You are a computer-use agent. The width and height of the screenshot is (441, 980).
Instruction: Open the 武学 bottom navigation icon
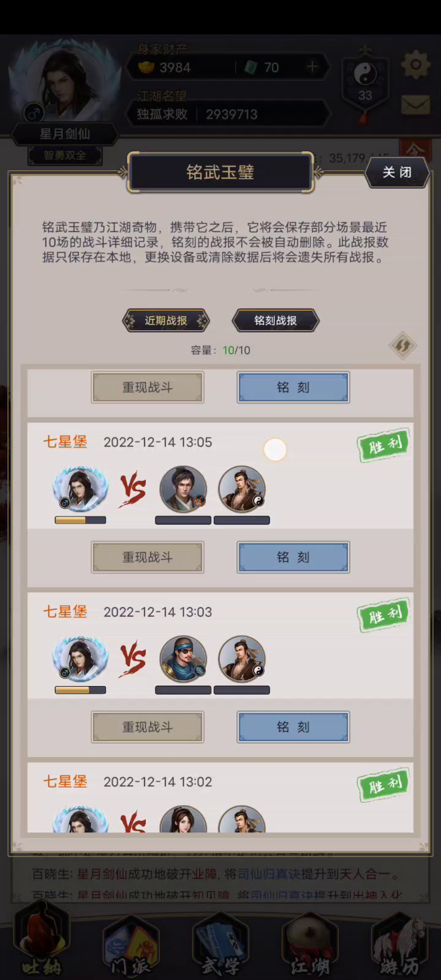(x=221, y=946)
